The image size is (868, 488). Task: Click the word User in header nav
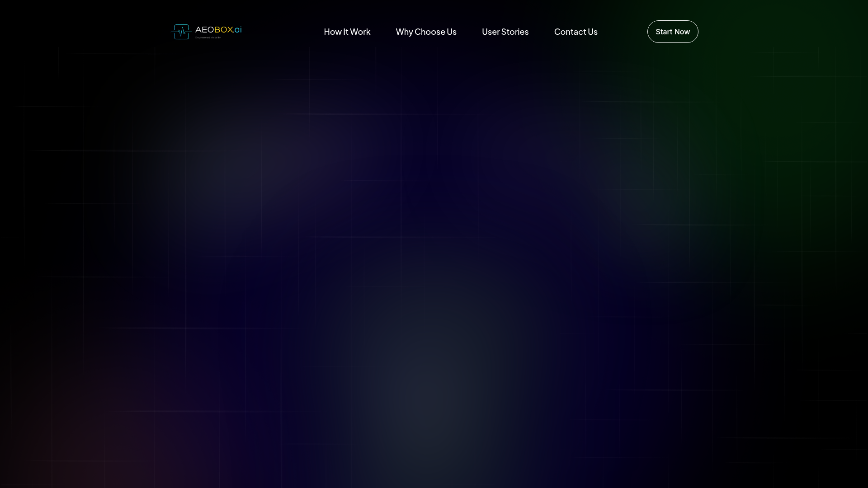click(491, 32)
